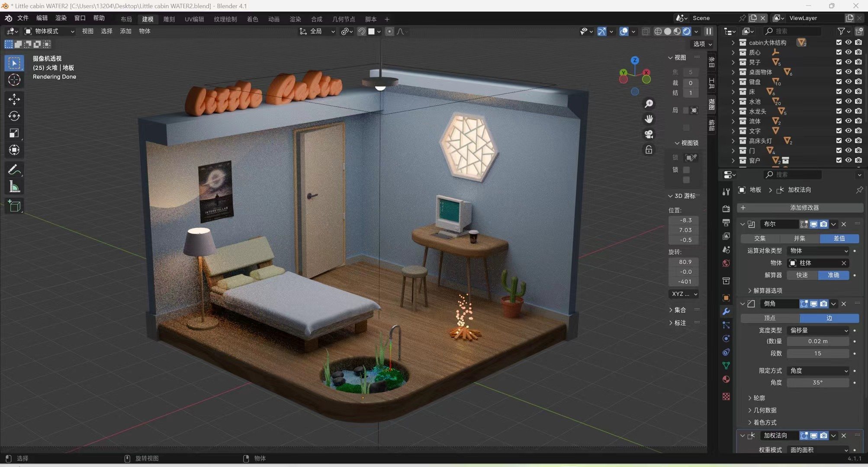Click the 柱体 boolean object field
The image size is (868, 467).
(x=818, y=263)
